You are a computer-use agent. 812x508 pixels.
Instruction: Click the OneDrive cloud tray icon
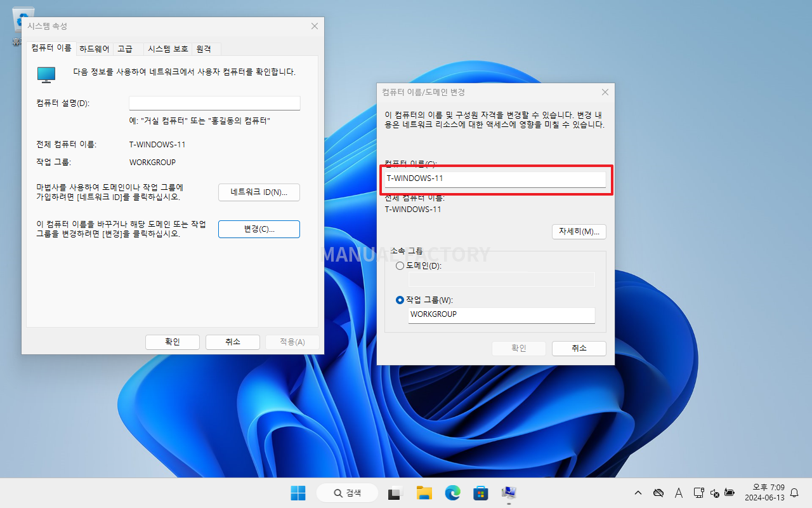[x=658, y=493]
